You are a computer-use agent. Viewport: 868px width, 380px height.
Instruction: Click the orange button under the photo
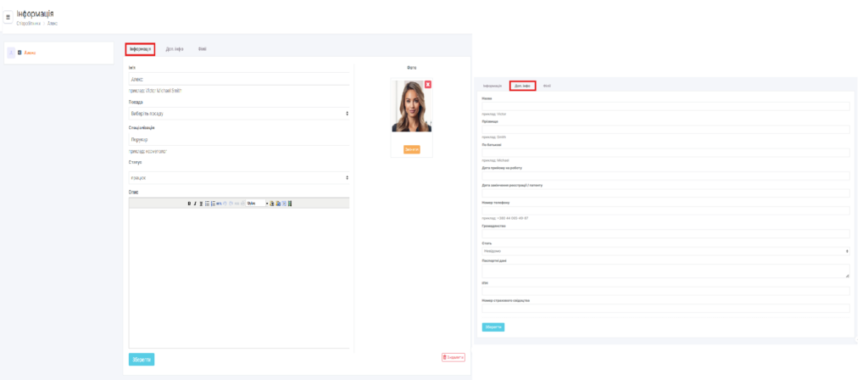click(412, 149)
